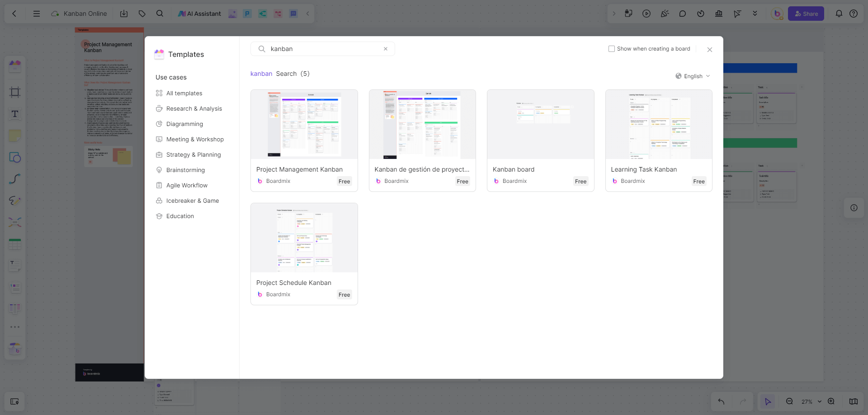Open the English language dropdown
The image size is (868, 415).
(693, 76)
